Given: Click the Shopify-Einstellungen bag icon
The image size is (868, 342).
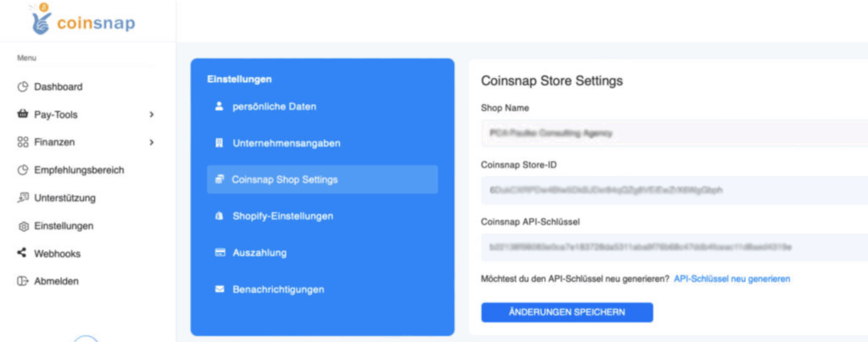Looking at the screenshot, I should click(220, 216).
